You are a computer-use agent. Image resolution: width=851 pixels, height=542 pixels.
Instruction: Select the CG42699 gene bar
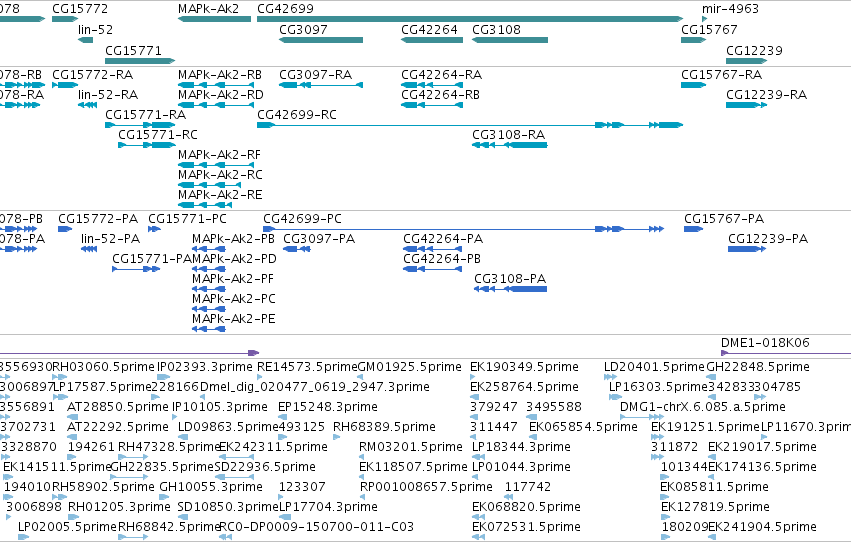[x=470, y=19]
